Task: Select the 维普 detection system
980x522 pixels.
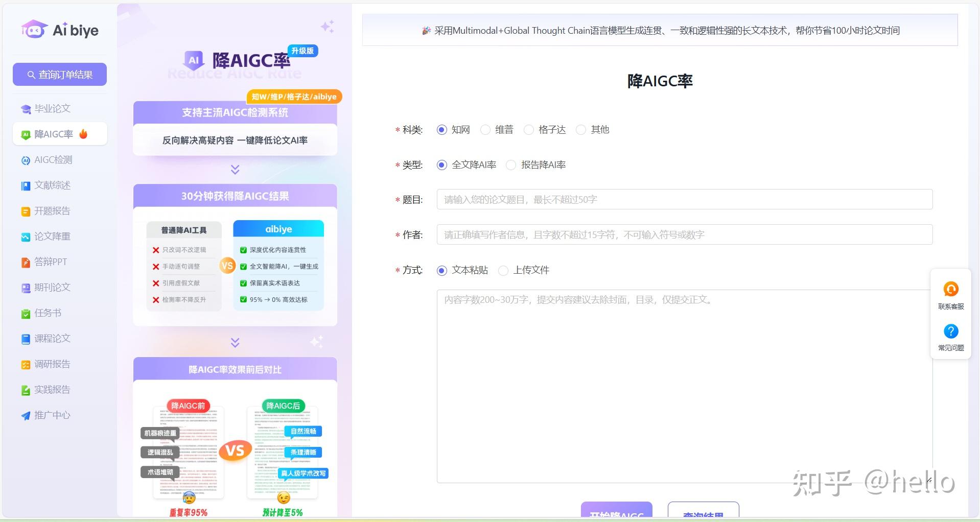Action: 484,130
